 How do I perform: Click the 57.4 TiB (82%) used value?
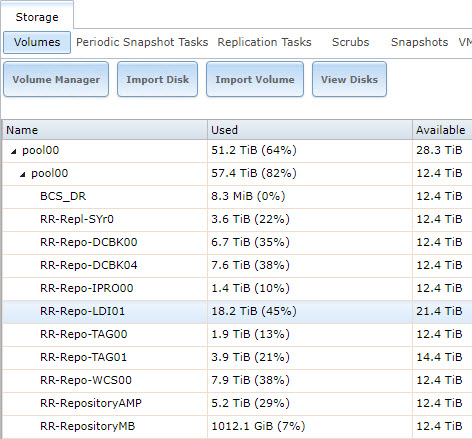(x=254, y=173)
